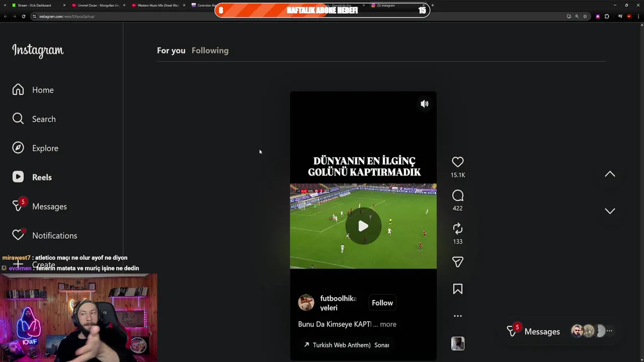Open comments on the reel
The image size is (644, 362).
coord(457,196)
